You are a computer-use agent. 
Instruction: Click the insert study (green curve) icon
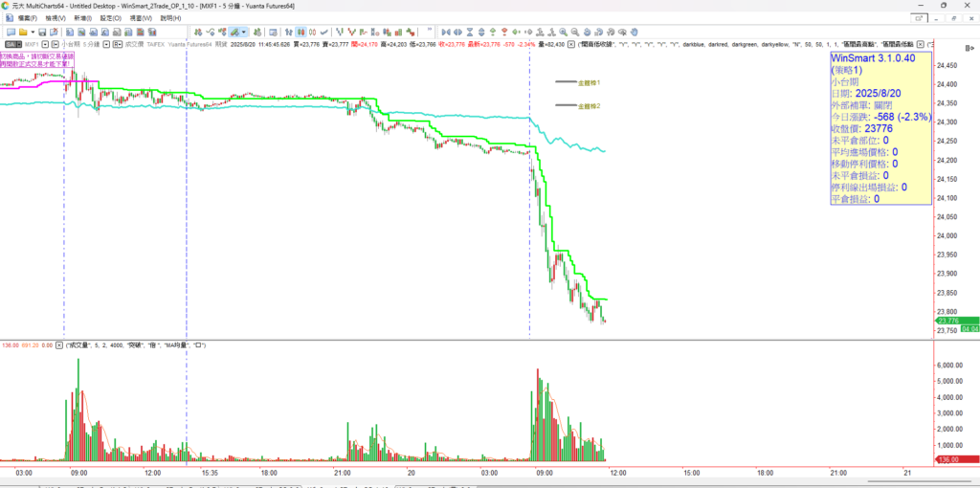click(x=211, y=32)
